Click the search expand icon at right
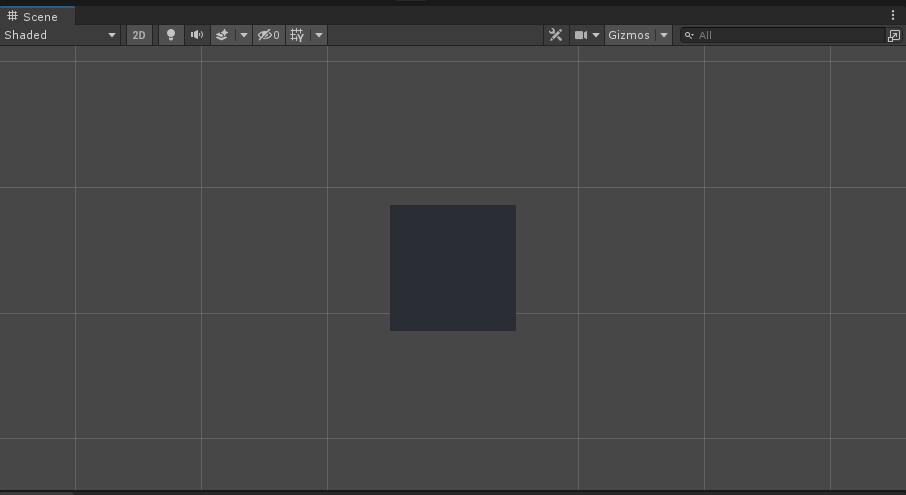 (894, 36)
